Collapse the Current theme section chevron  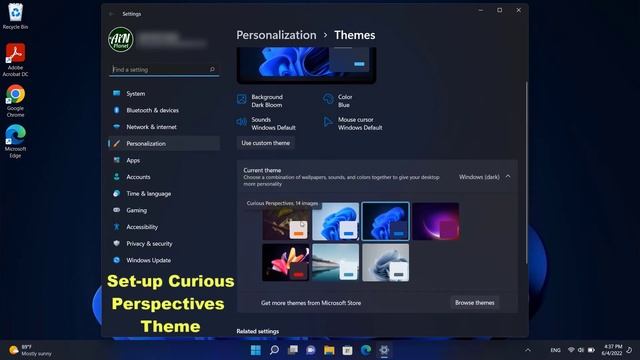coord(508,177)
